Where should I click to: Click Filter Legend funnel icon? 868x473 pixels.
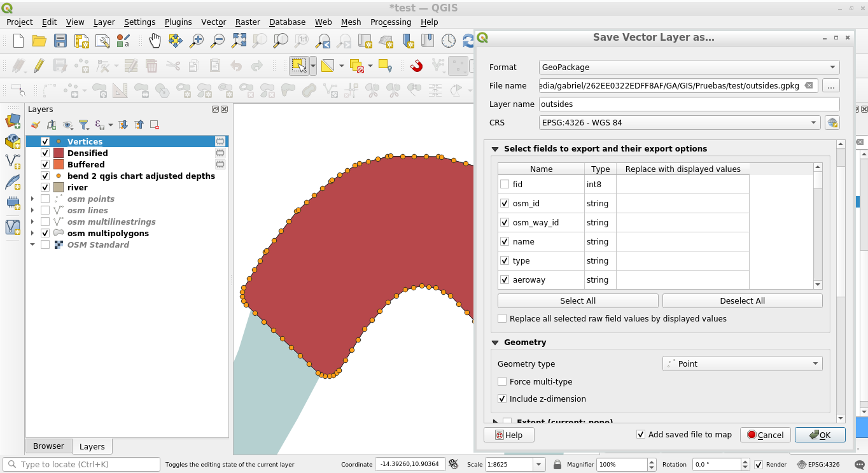tap(83, 125)
